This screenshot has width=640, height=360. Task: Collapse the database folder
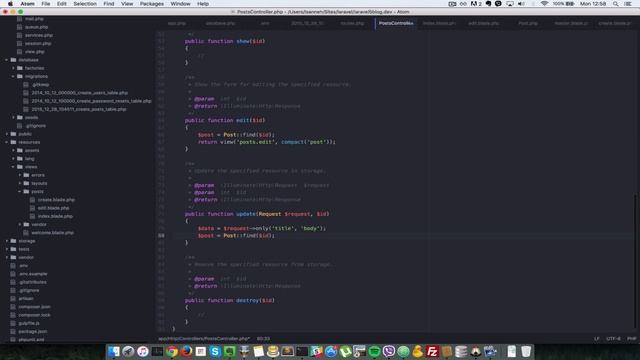pyautogui.click(x=7, y=60)
